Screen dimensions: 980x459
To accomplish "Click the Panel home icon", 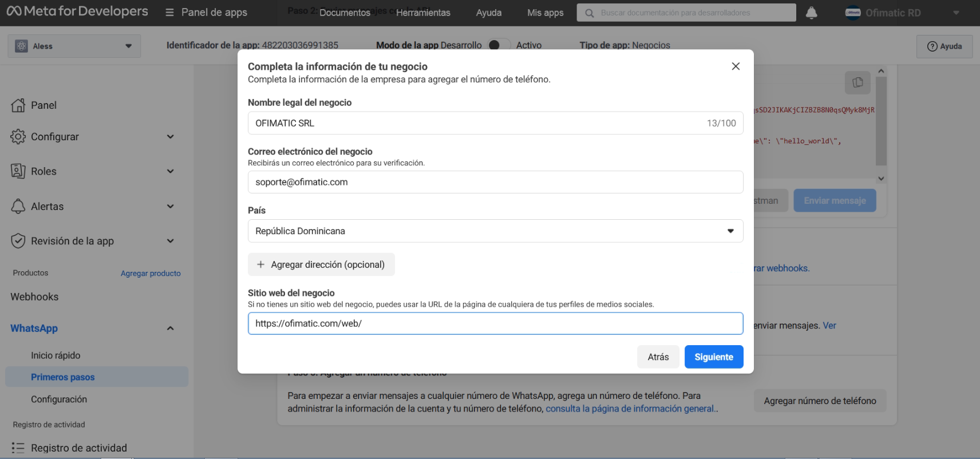I will [x=18, y=105].
